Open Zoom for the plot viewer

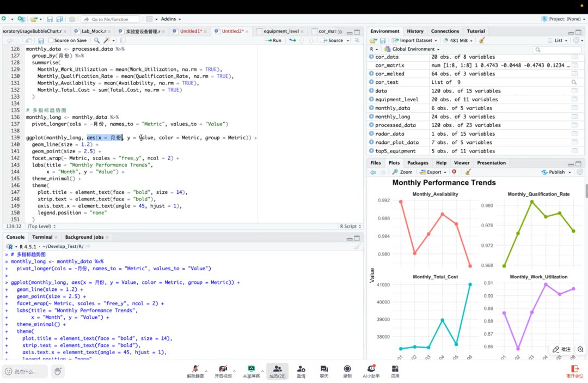pyautogui.click(x=402, y=172)
